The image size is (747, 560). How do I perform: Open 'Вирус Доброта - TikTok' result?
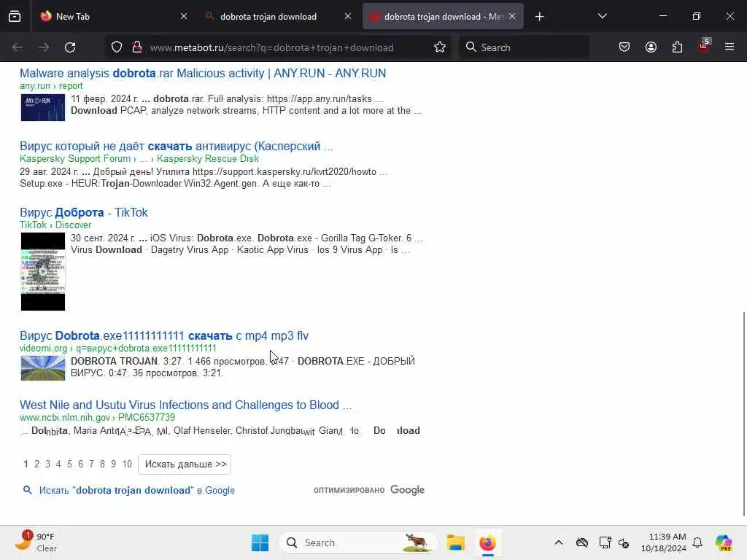coord(84,212)
